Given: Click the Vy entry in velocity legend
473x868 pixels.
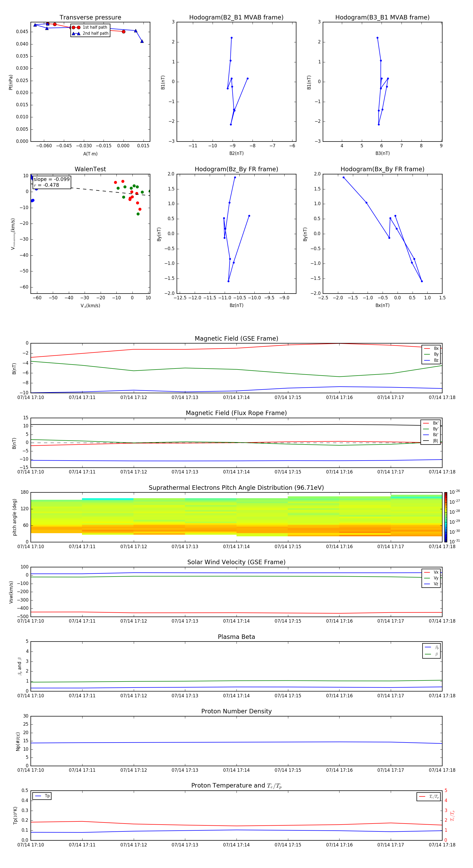Looking at the screenshot, I should (x=431, y=578).
